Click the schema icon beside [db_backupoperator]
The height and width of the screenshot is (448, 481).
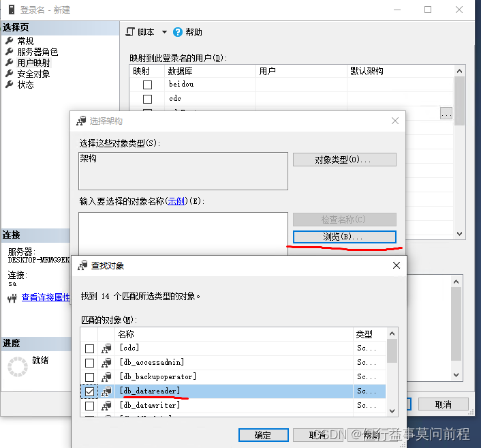(x=106, y=377)
